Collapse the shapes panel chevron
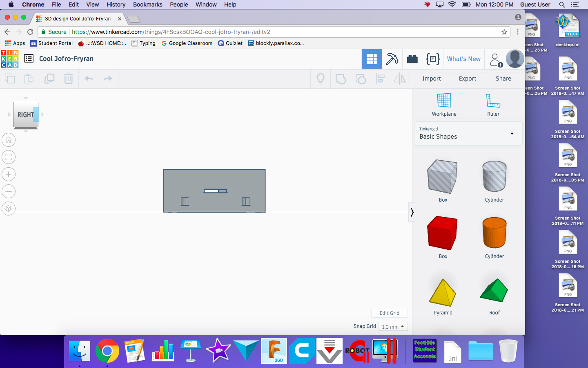The width and height of the screenshot is (588, 368). (x=412, y=212)
